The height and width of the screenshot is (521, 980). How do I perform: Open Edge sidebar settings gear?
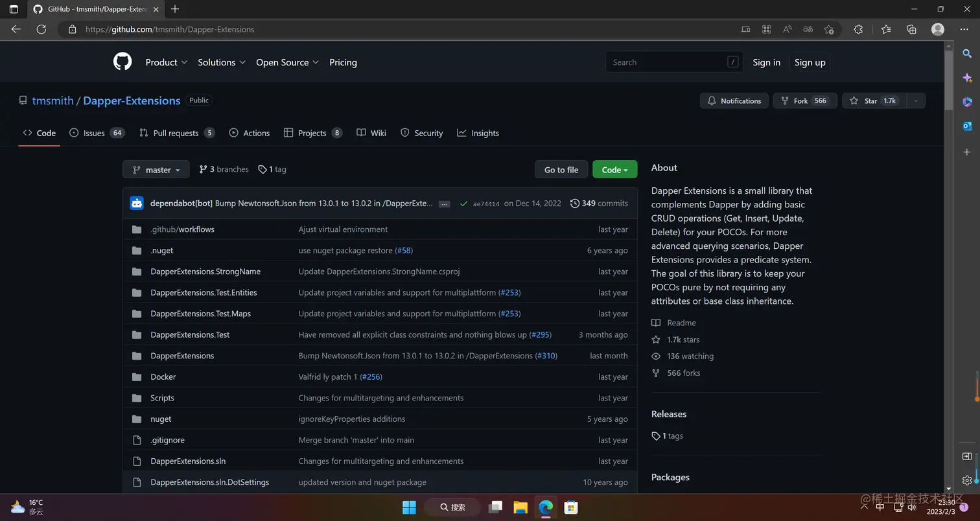967,480
